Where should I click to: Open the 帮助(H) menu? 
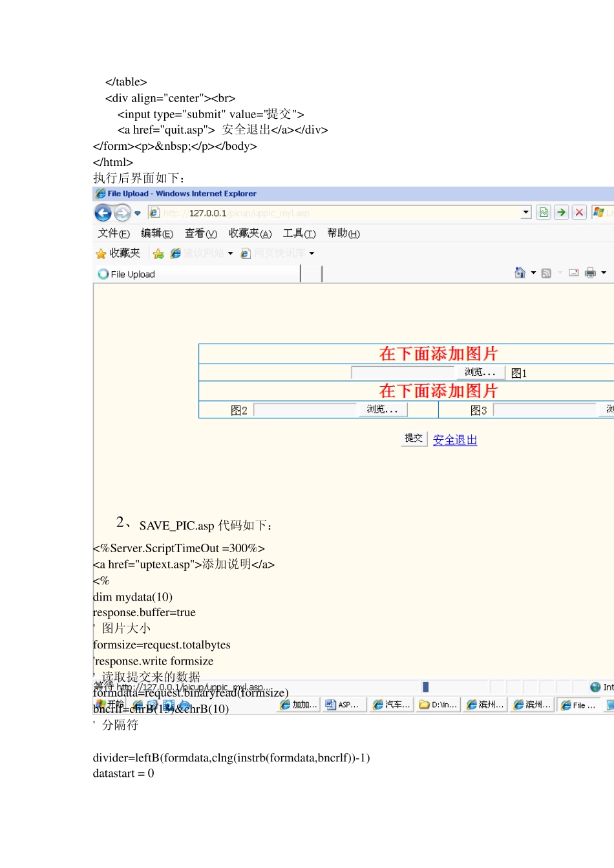tap(343, 233)
